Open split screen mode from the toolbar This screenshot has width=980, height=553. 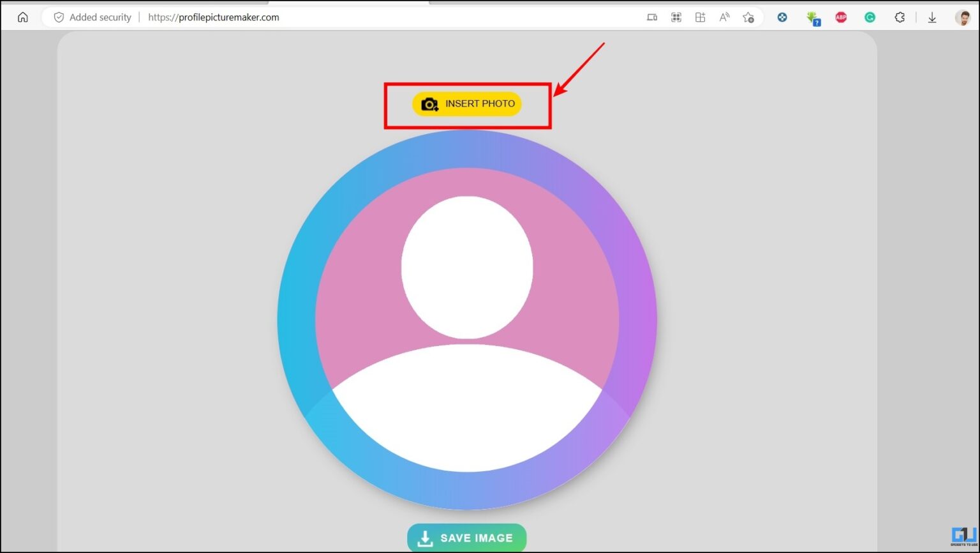pos(700,17)
